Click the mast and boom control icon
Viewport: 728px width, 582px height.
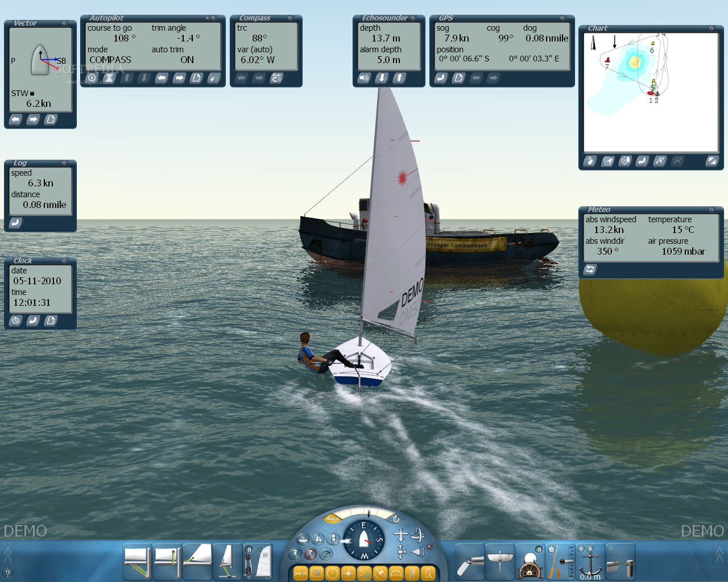(227, 562)
